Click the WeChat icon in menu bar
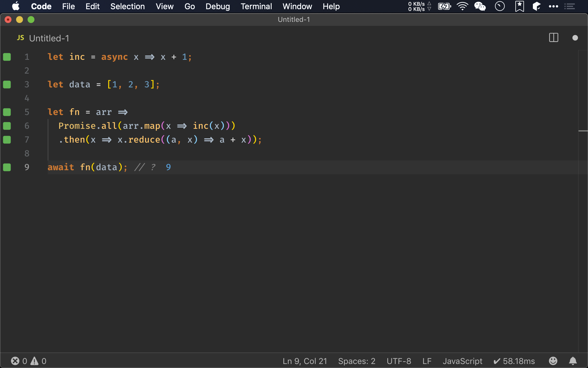Viewport: 588px width, 368px height. coord(480,6)
